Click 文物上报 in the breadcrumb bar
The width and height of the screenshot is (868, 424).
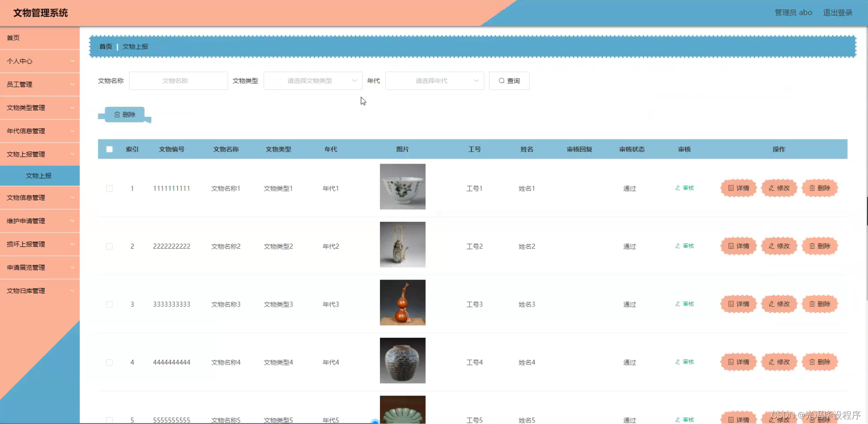pos(135,47)
